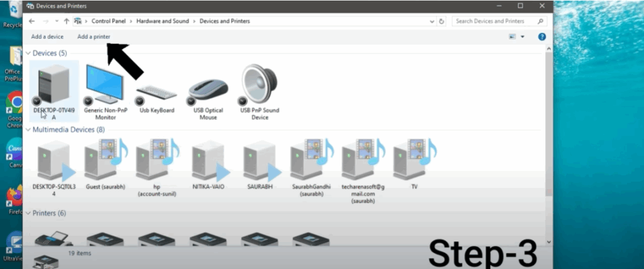This screenshot has height=269, width=644.
Task: Select the DESKTOP-0TV4I9A computer icon
Action: [x=53, y=86]
